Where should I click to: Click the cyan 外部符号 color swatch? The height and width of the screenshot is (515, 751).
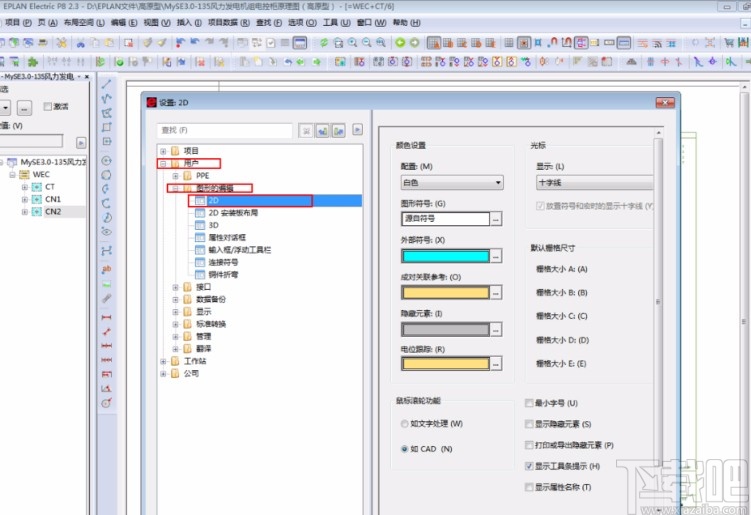click(x=445, y=256)
